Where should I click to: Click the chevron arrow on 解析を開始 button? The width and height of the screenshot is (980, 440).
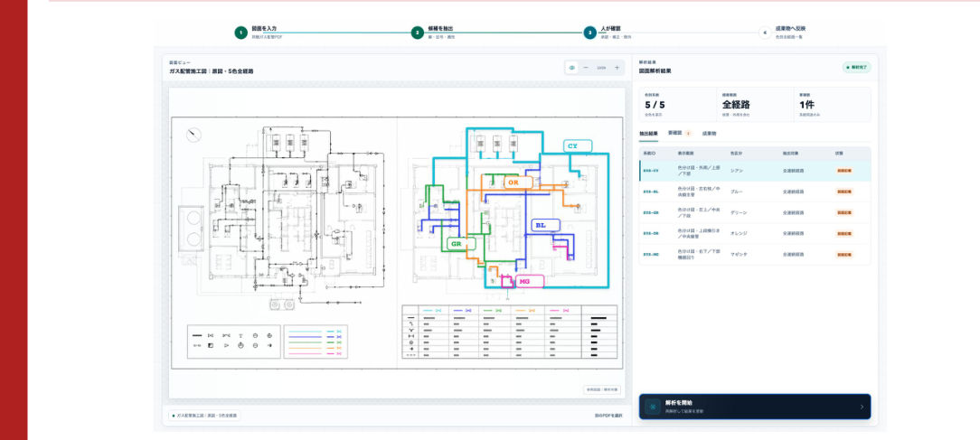point(862,407)
